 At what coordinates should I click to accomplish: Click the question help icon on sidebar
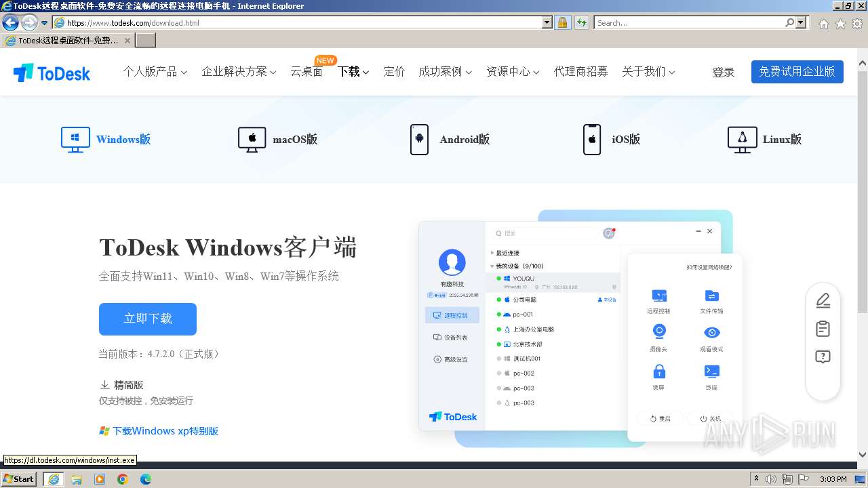823,357
